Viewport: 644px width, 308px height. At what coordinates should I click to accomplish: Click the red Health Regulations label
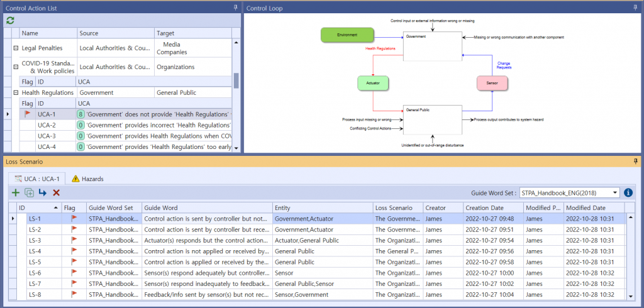(x=380, y=48)
